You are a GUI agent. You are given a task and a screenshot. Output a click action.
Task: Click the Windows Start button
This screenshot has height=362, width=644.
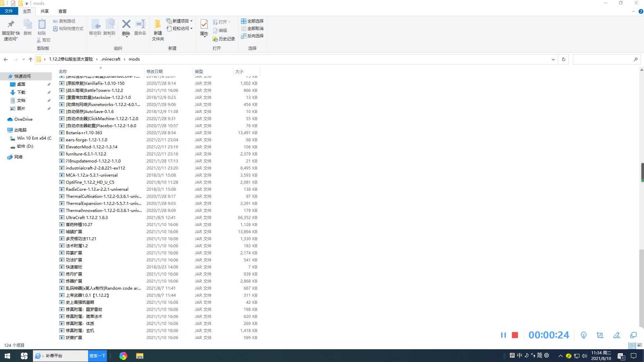(x=7, y=356)
